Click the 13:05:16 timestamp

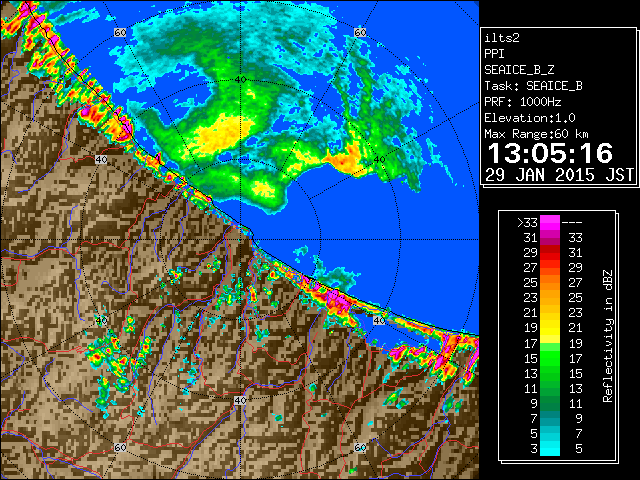[x=550, y=153]
